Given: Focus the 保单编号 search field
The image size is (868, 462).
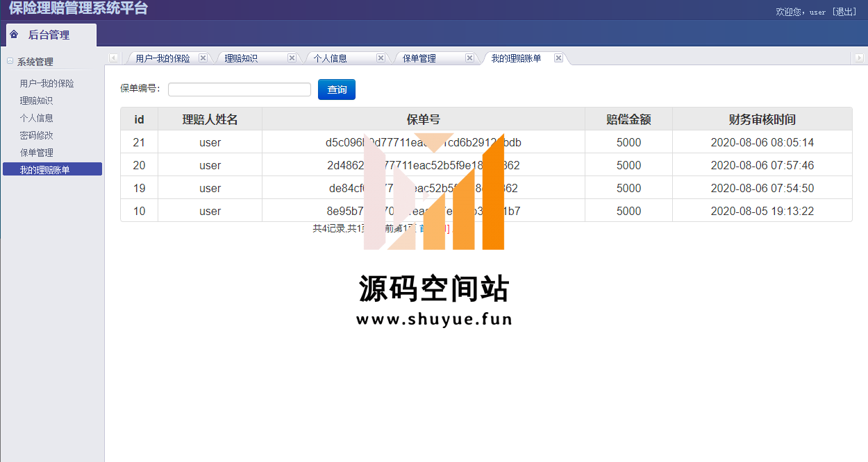Looking at the screenshot, I should coord(240,89).
